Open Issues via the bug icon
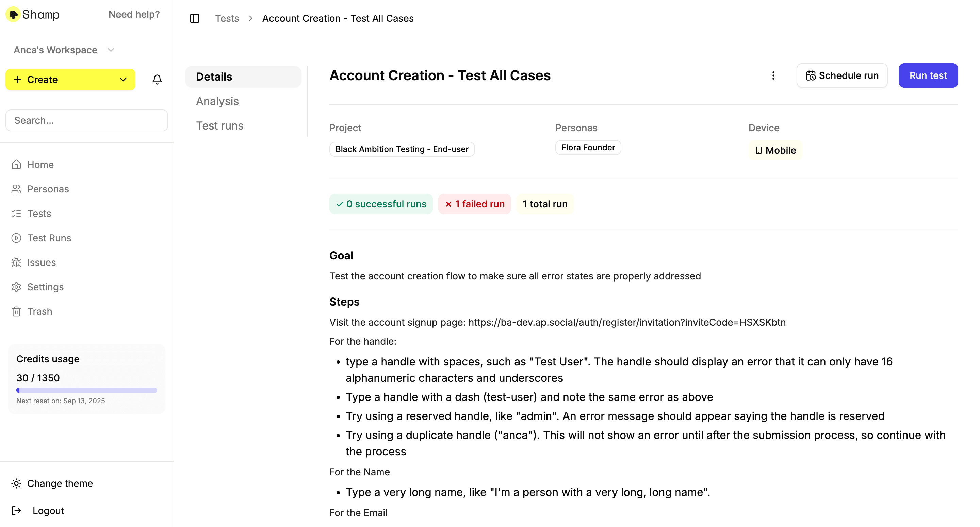The height and width of the screenshot is (527, 980). (16, 262)
